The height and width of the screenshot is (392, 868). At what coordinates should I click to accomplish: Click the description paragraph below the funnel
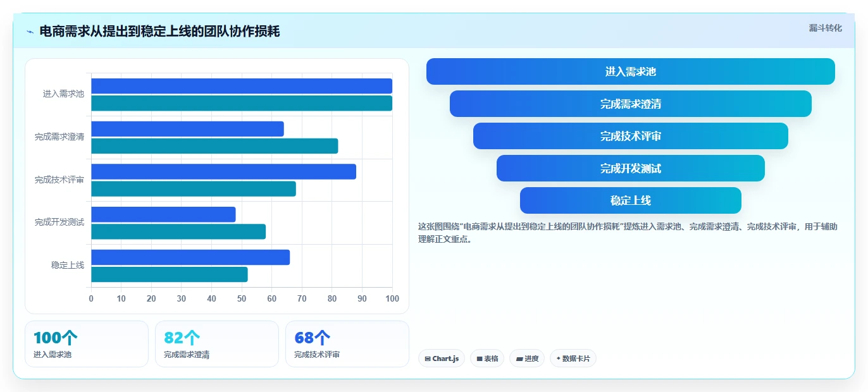click(x=628, y=233)
